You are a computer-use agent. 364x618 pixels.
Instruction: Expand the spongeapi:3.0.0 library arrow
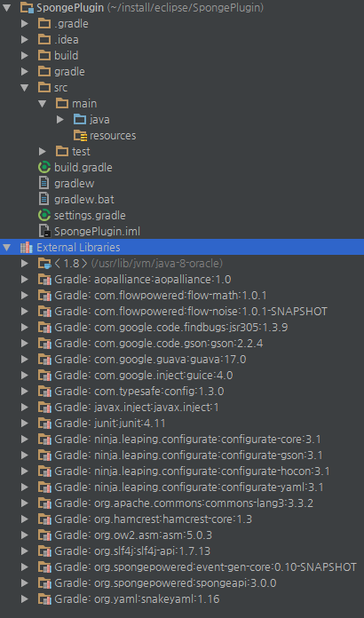tap(25, 583)
